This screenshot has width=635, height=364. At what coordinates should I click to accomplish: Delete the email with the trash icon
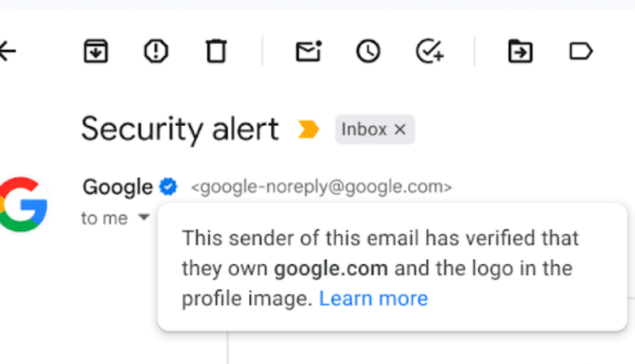click(x=216, y=52)
